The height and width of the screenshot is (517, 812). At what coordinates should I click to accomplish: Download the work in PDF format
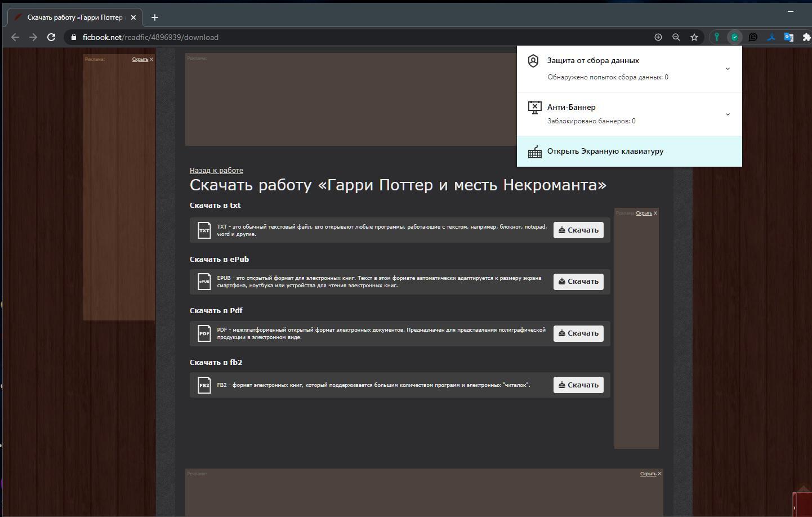tap(578, 333)
